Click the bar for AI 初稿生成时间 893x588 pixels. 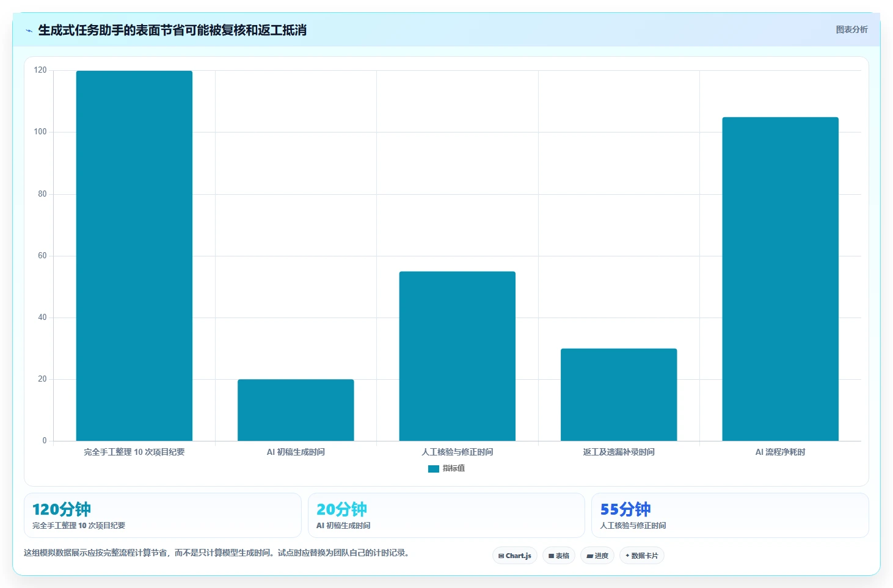coord(296,410)
